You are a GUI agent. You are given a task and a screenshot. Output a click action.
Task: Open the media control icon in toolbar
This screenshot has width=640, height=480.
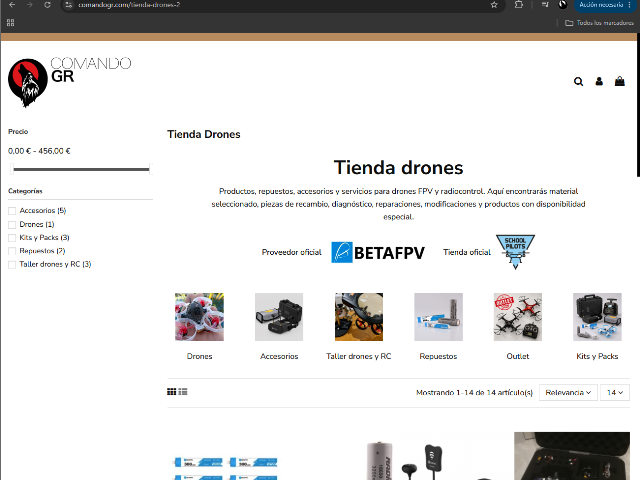(545, 5)
